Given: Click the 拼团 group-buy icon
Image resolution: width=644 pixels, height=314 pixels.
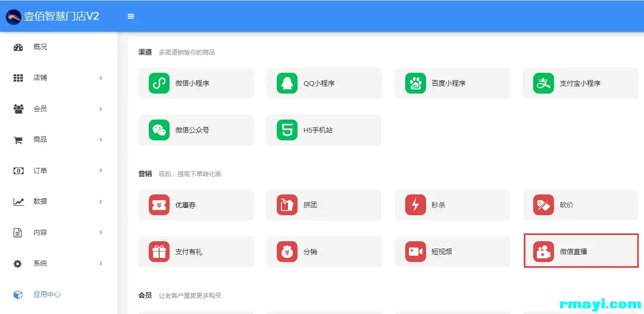Looking at the screenshot, I should point(287,205).
